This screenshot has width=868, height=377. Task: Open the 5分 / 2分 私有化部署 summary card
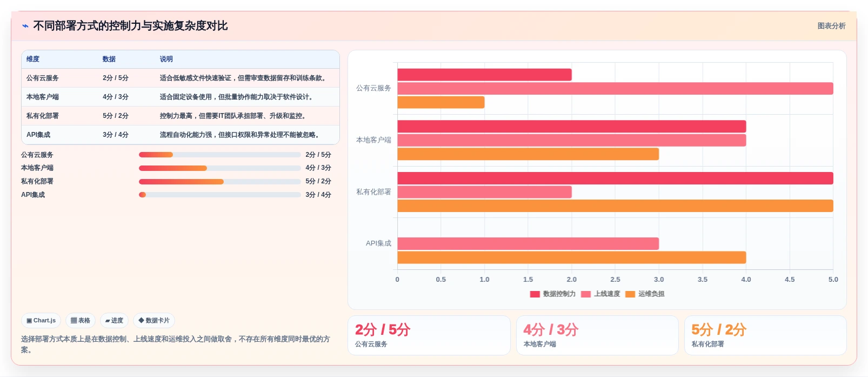coord(765,335)
